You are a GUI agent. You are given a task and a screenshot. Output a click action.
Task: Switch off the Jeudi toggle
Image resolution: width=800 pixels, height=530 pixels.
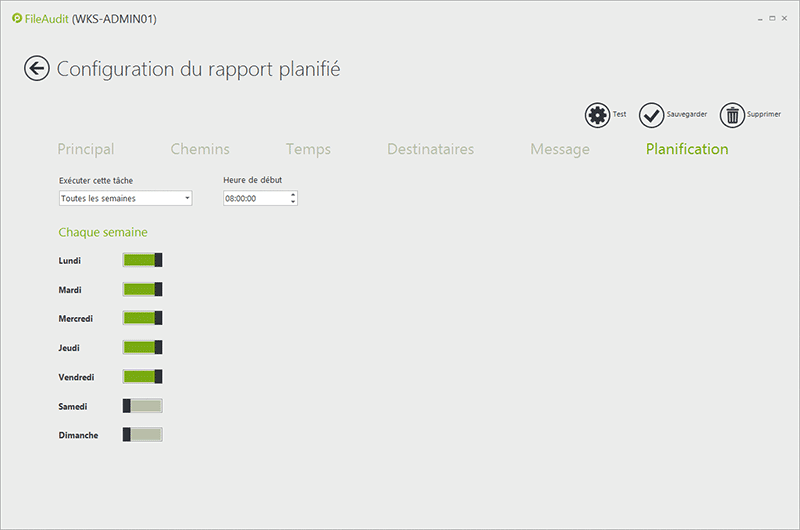click(142, 348)
